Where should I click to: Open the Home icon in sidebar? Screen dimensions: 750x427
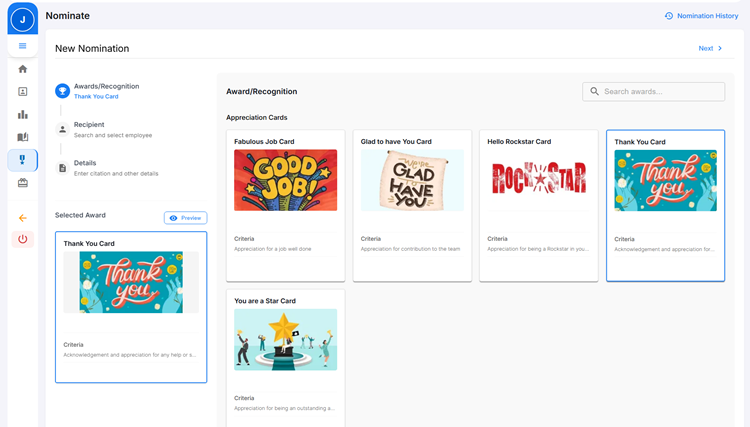(22, 69)
